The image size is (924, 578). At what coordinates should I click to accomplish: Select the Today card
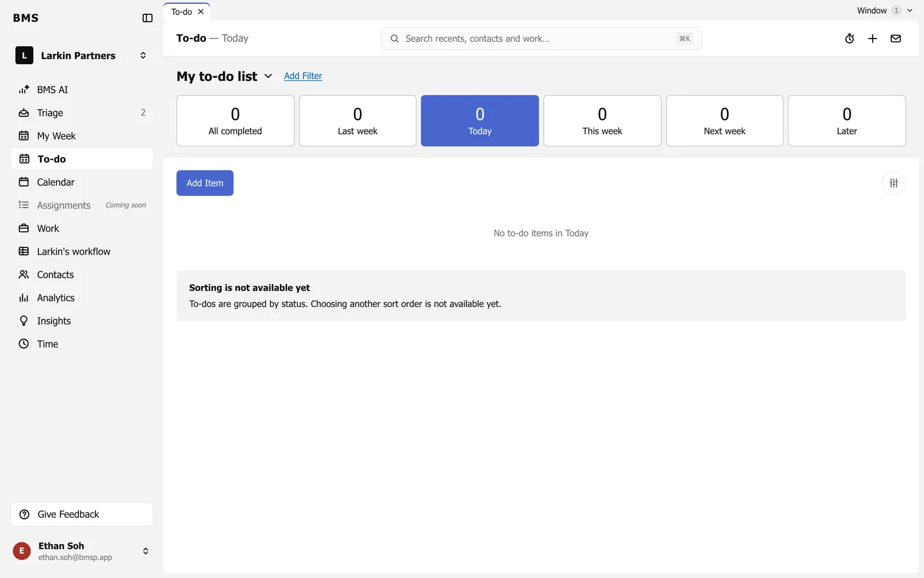coord(480,121)
